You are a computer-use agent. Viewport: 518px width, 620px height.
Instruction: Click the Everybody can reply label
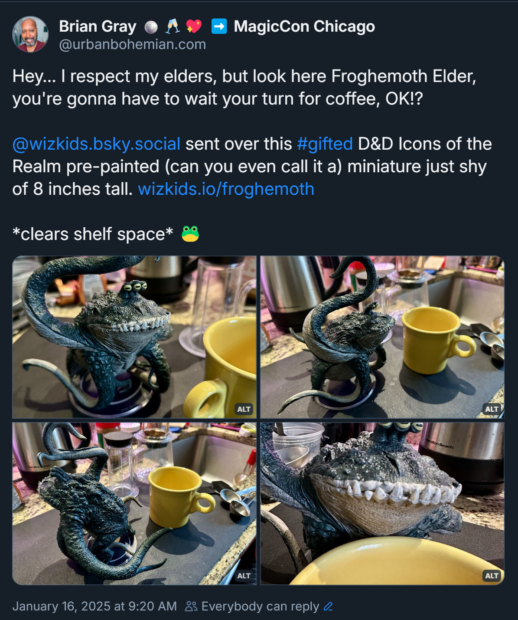click(260, 606)
